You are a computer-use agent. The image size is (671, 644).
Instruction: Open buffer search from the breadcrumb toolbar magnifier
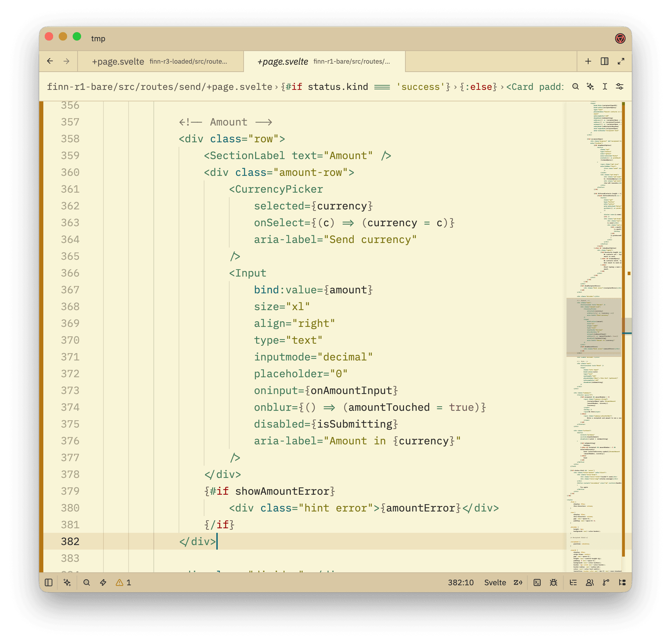576,86
